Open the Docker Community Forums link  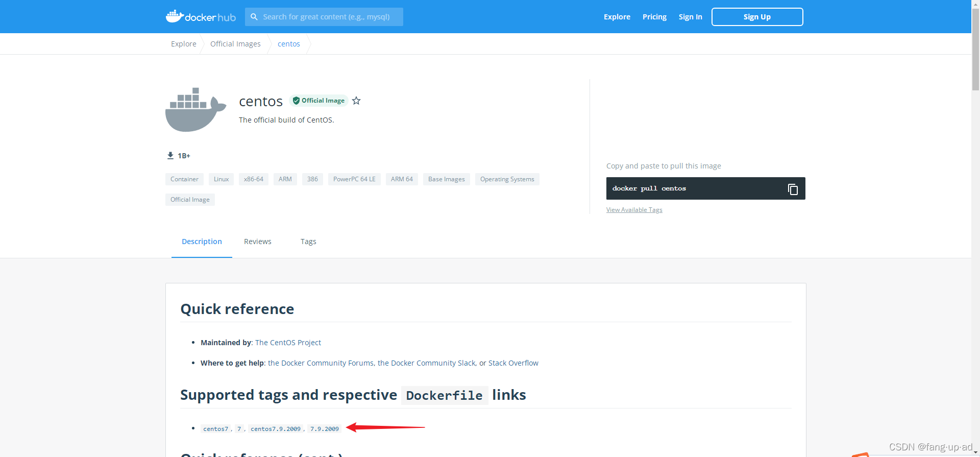pyautogui.click(x=321, y=363)
